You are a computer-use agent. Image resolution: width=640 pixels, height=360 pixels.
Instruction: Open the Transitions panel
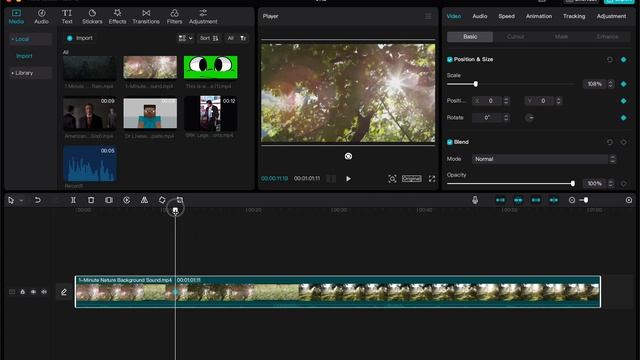click(146, 17)
